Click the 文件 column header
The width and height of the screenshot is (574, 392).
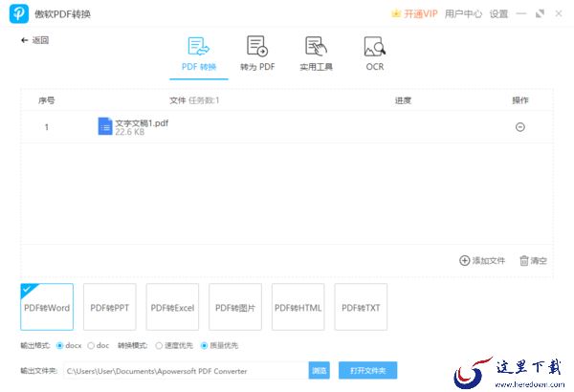[x=178, y=100]
